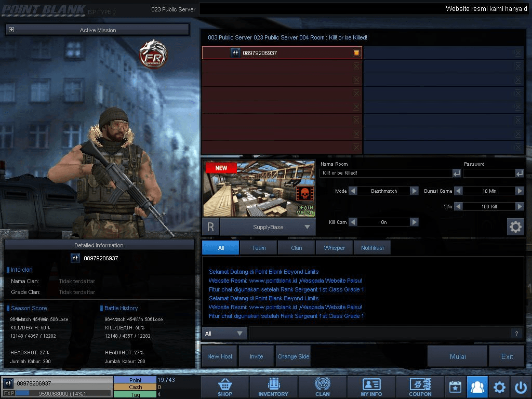Click the Password input field

pyautogui.click(x=489, y=173)
